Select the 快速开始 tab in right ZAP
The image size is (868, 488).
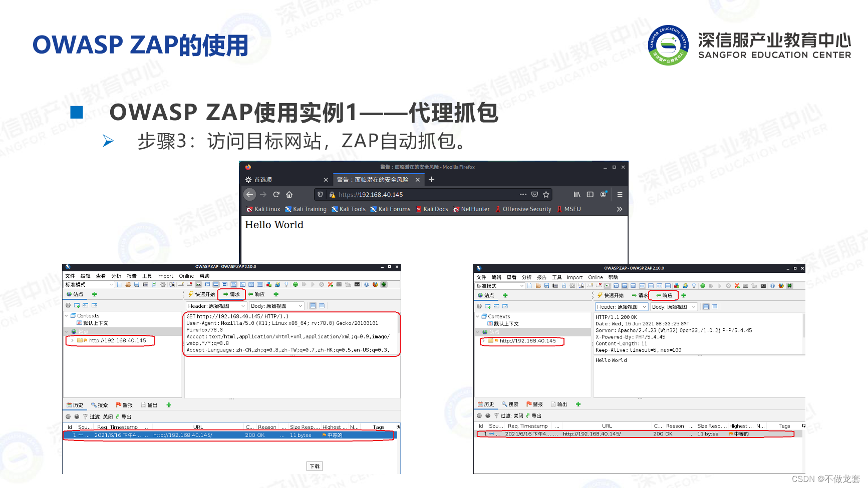click(x=611, y=295)
